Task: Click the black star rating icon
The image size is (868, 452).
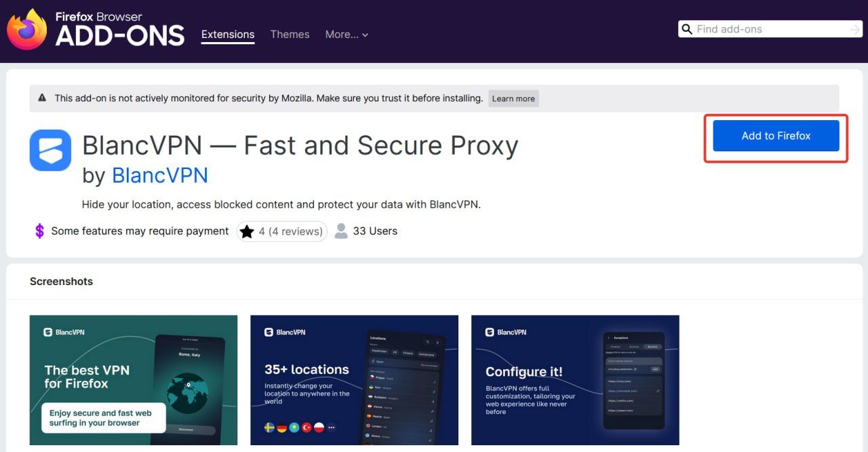Action: (x=247, y=231)
